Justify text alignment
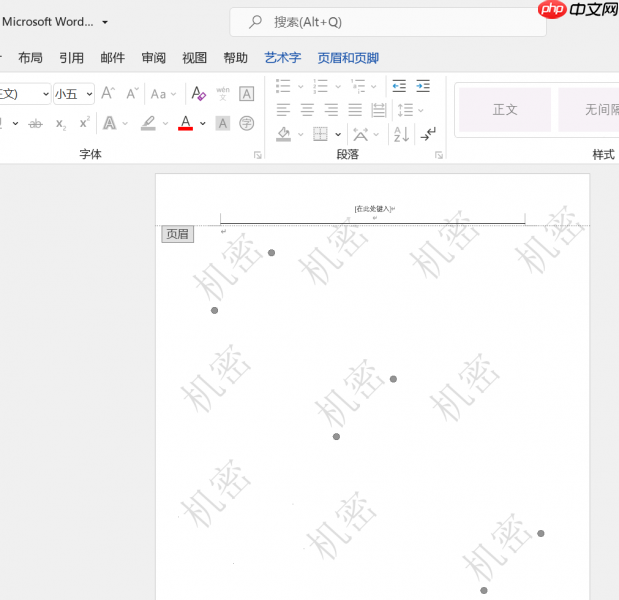The image size is (619, 600). [355, 110]
